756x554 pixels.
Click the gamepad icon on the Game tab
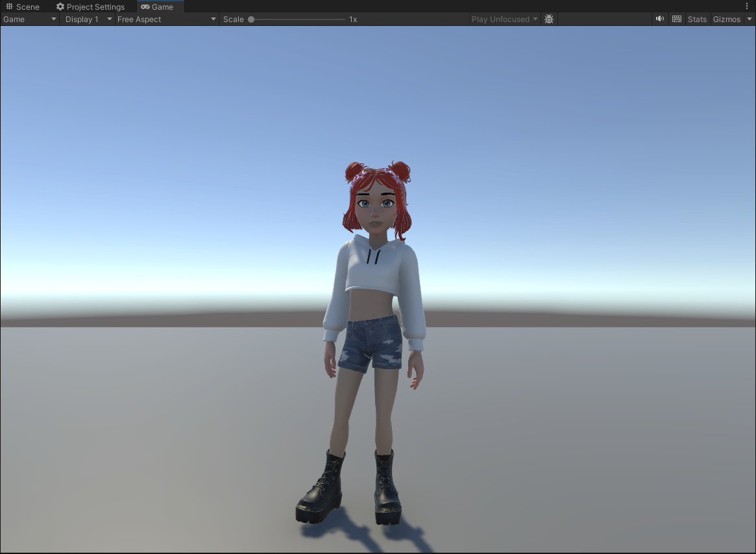point(145,6)
